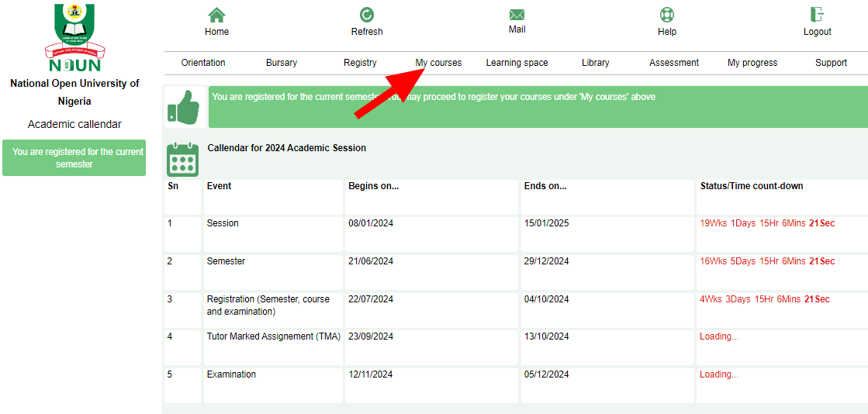Click the green thumbs-up icon

[x=183, y=107]
